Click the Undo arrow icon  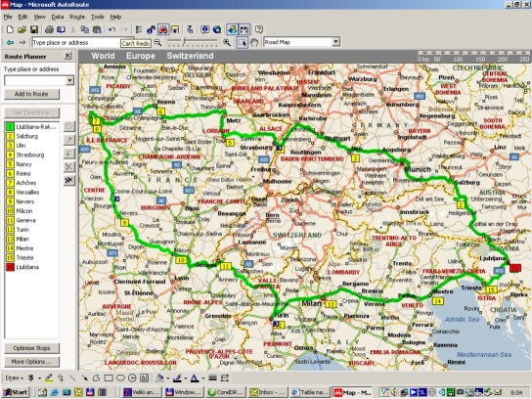pos(111,30)
